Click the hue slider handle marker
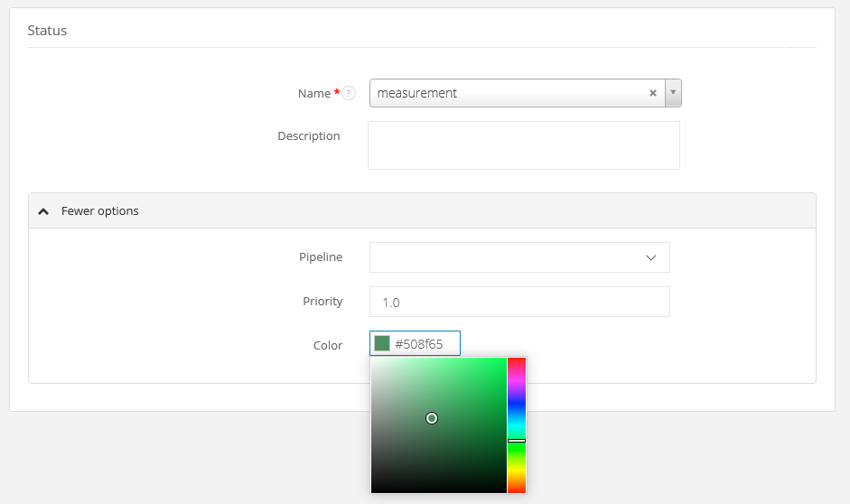The image size is (850, 504). [516, 440]
